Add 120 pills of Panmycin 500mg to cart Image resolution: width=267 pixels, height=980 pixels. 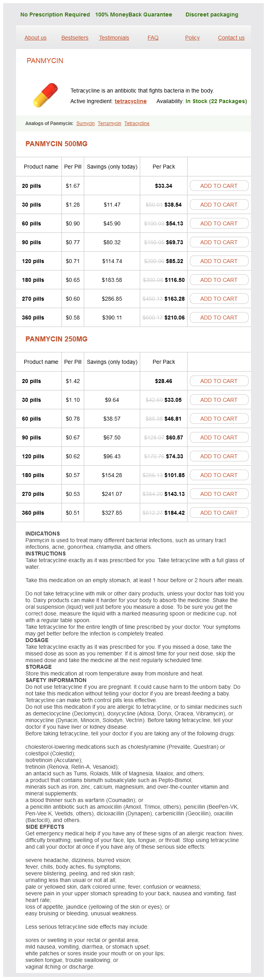pos(219,261)
